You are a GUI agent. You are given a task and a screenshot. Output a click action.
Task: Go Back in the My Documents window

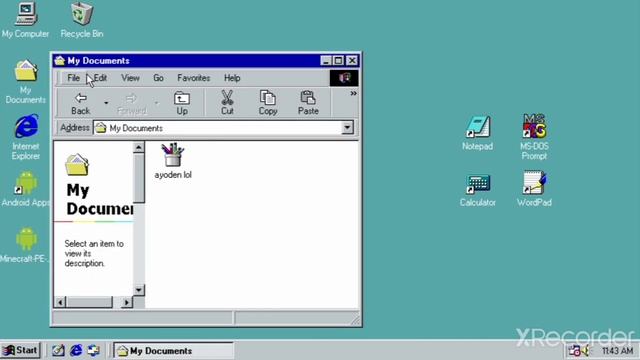[x=80, y=104]
